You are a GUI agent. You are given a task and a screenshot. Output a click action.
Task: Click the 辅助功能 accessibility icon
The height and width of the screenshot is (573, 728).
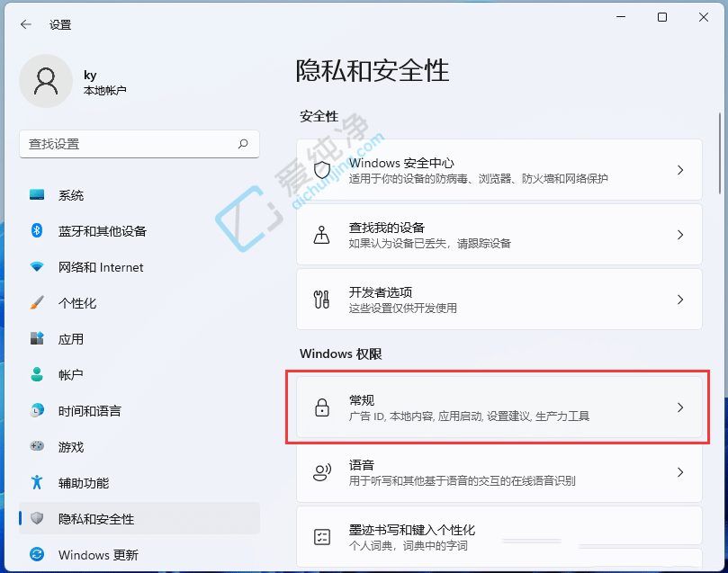pos(37,482)
